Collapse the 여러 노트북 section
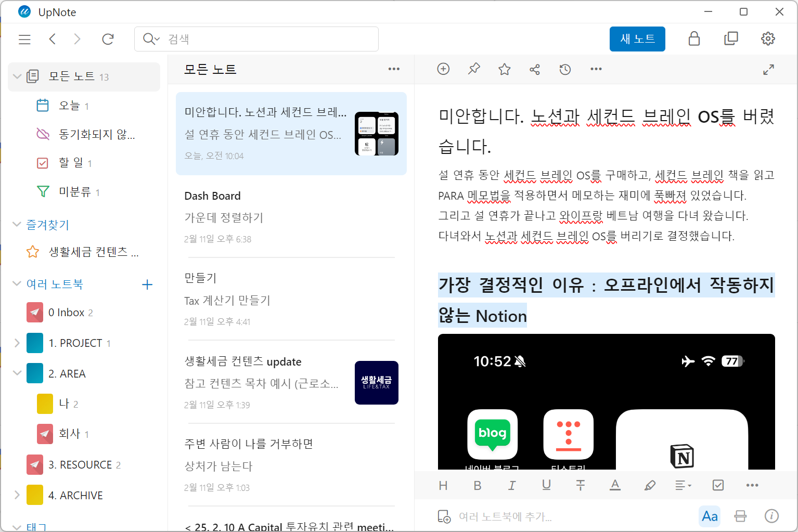The width and height of the screenshot is (798, 532). (x=17, y=283)
